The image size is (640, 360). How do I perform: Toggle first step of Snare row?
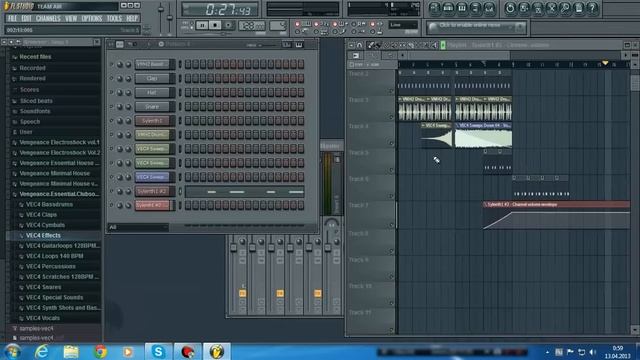point(188,107)
